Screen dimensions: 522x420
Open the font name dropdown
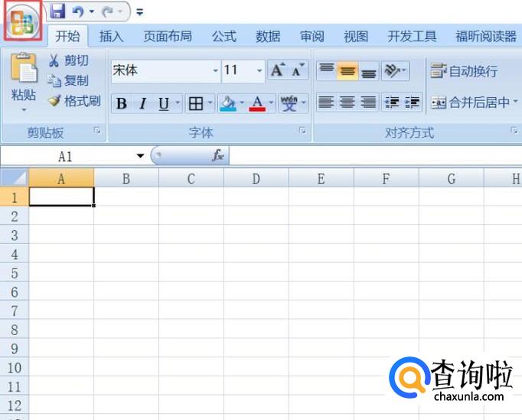215,71
